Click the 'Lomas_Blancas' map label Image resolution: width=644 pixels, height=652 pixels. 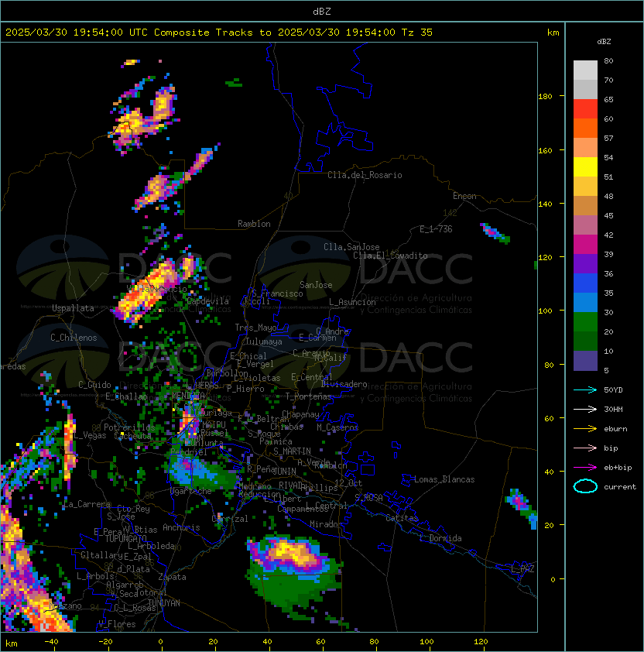coord(444,479)
